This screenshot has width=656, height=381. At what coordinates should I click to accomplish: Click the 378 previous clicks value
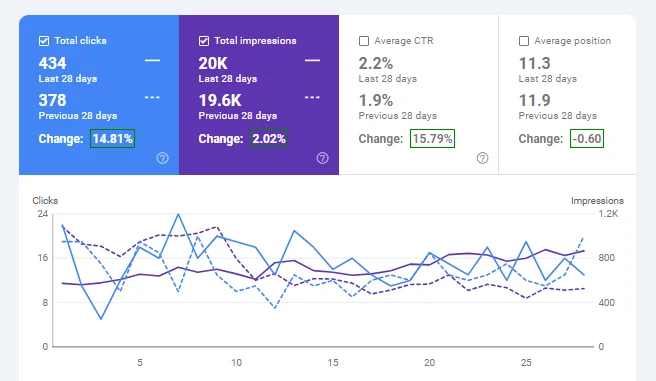coord(52,100)
